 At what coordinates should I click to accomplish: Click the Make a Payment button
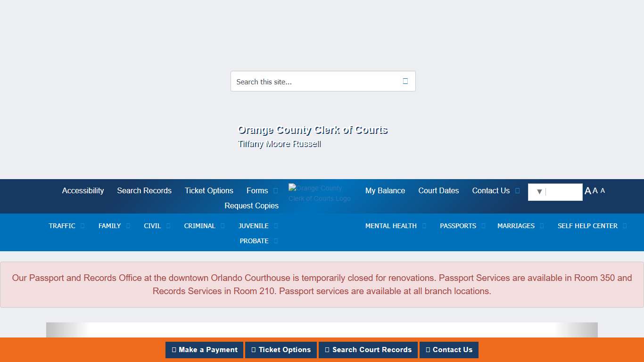(204, 350)
